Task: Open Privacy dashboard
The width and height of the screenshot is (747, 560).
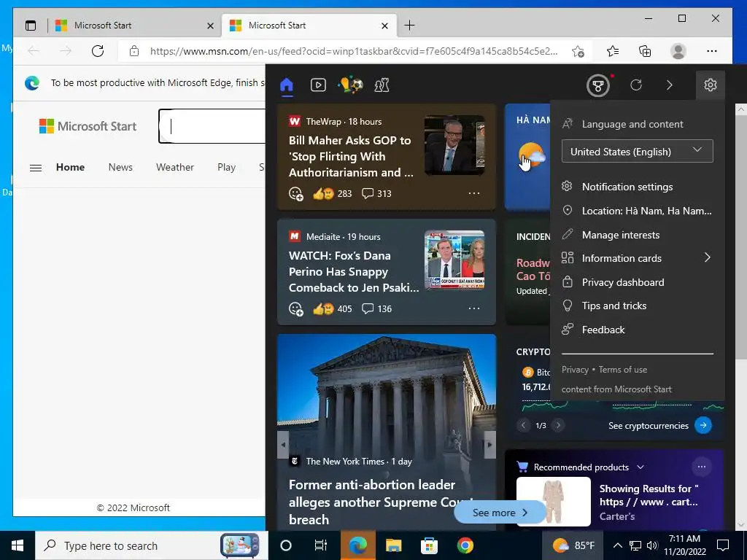Action: tap(623, 282)
